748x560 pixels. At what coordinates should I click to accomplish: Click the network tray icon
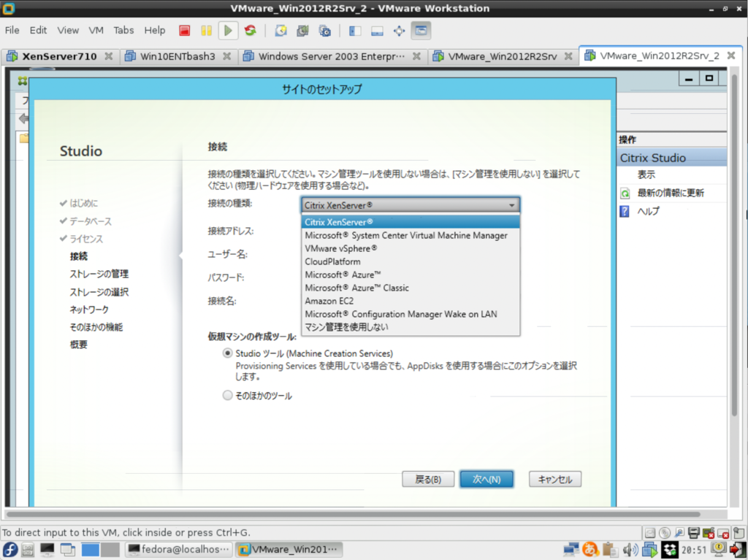coord(571,550)
